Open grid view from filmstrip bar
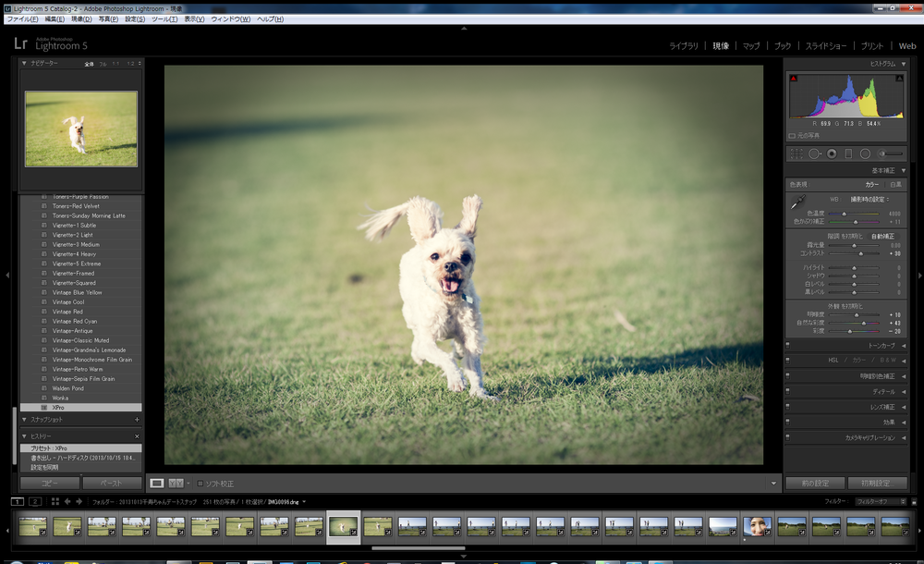The width and height of the screenshot is (924, 564). [55, 501]
